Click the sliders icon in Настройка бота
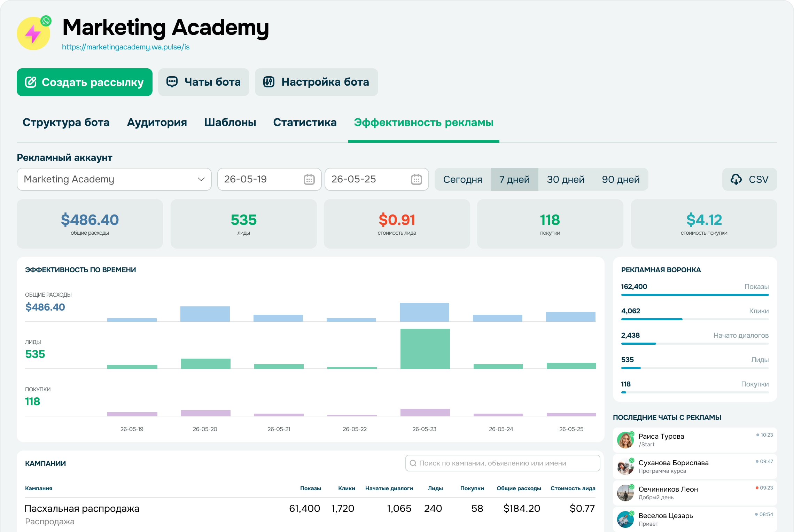794x532 pixels. pos(269,82)
